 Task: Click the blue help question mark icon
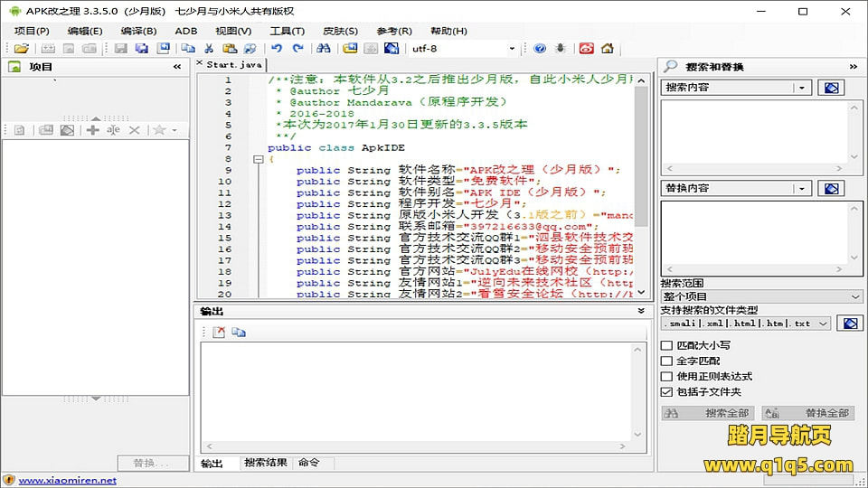540,49
